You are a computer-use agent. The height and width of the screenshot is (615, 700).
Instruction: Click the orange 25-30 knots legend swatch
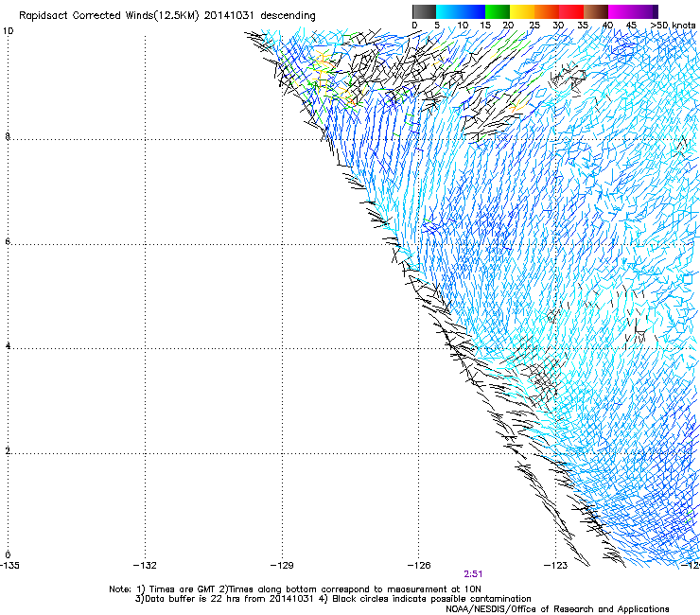coord(547,11)
